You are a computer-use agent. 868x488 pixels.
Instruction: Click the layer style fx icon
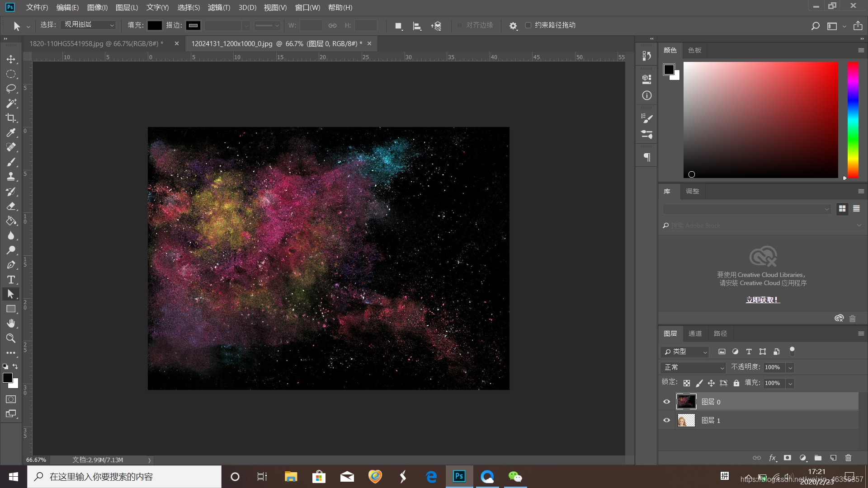click(772, 458)
